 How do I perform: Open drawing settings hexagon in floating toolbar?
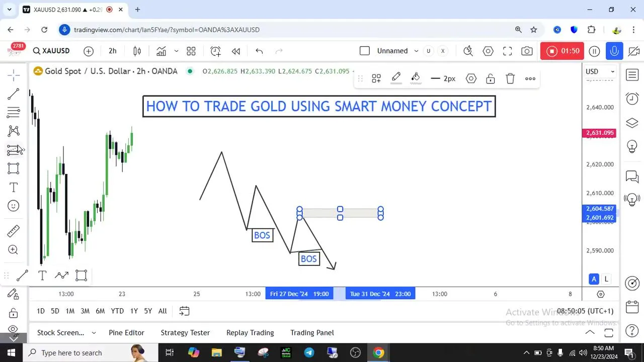471,78
